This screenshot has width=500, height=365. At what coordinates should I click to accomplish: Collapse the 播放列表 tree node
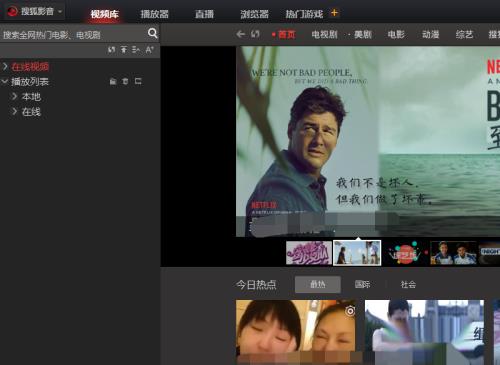5,81
